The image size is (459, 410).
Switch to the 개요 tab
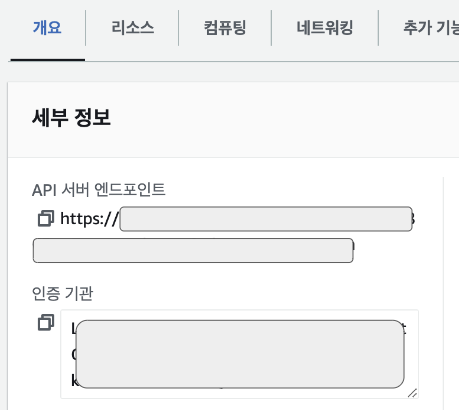47,27
